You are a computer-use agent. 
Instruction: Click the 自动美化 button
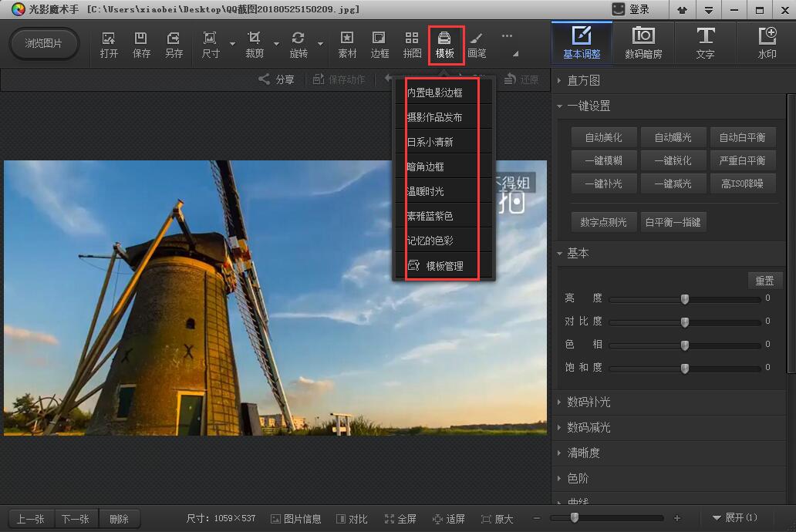pyautogui.click(x=603, y=137)
